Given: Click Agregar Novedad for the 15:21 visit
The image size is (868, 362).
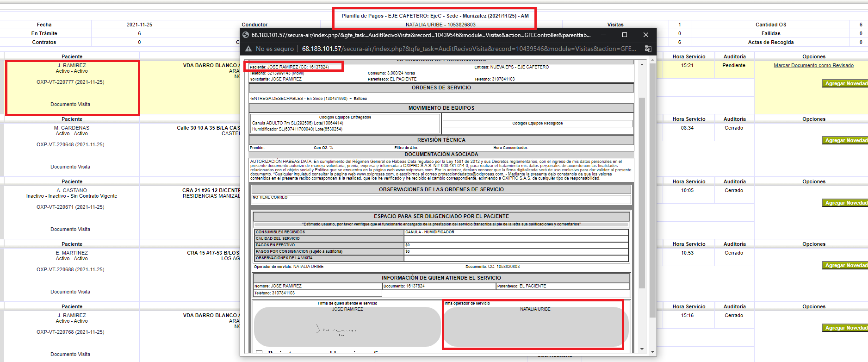Looking at the screenshot, I should (845, 83).
